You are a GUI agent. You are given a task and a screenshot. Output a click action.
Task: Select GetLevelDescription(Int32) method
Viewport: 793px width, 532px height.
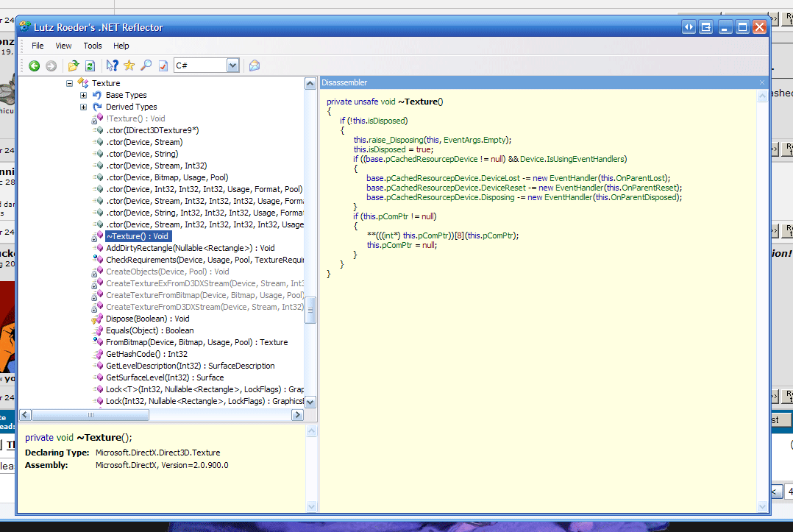click(x=190, y=366)
